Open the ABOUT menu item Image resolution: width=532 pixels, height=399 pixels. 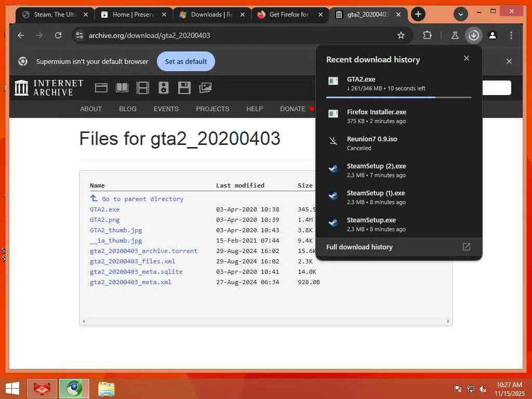[x=91, y=109]
